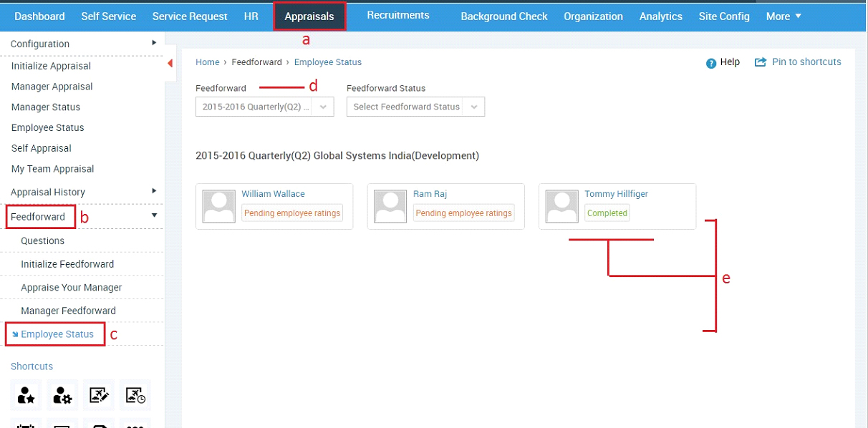The height and width of the screenshot is (428, 868).
Task: Collapse the sidebar using the red arrow handle
Action: tap(170, 64)
